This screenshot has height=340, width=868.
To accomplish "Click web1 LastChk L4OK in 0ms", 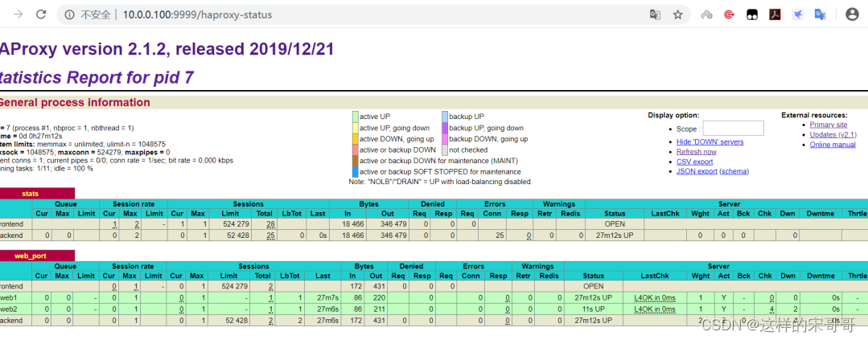I will pyautogui.click(x=655, y=298).
